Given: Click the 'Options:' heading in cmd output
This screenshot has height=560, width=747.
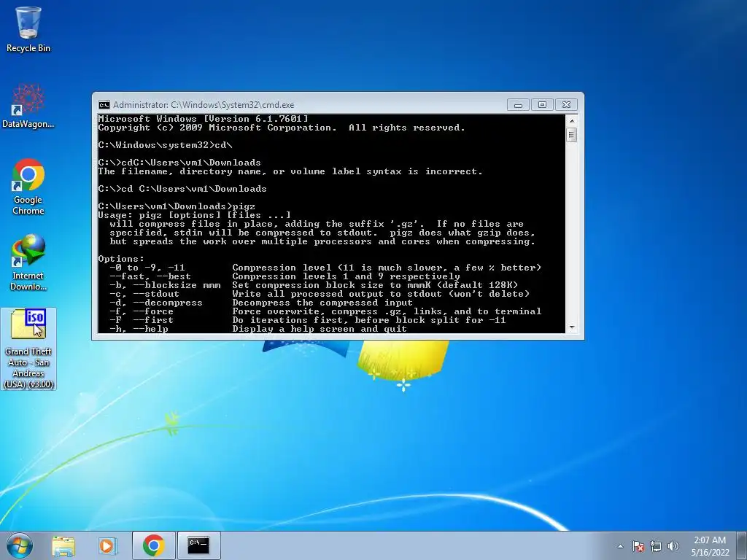Looking at the screenshot, I should pyautogui.click(x=121, y=259).
